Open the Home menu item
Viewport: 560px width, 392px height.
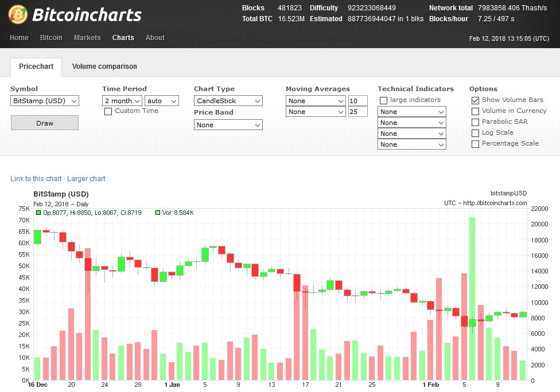19,37
